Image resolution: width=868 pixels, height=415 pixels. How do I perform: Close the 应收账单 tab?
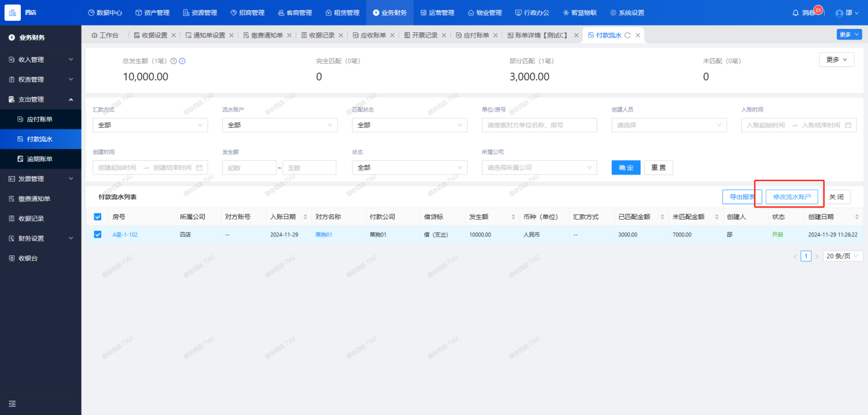click(392, 35)
